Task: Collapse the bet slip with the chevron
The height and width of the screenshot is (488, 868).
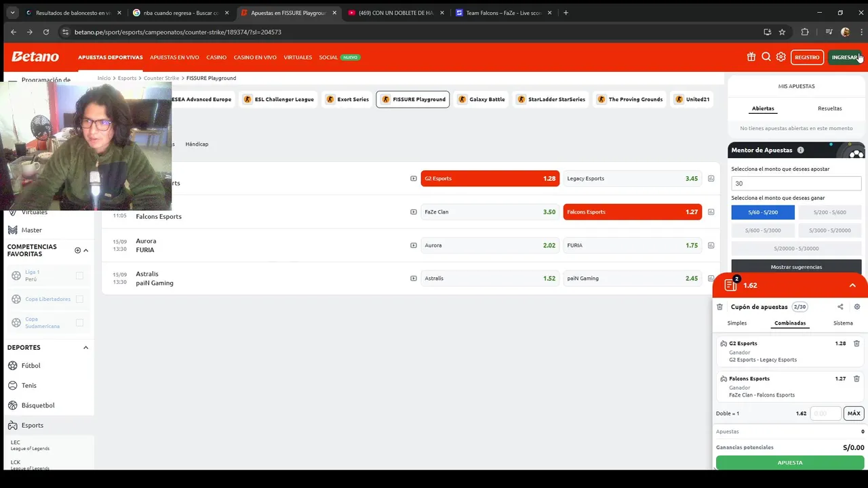Action: (852, 285)
